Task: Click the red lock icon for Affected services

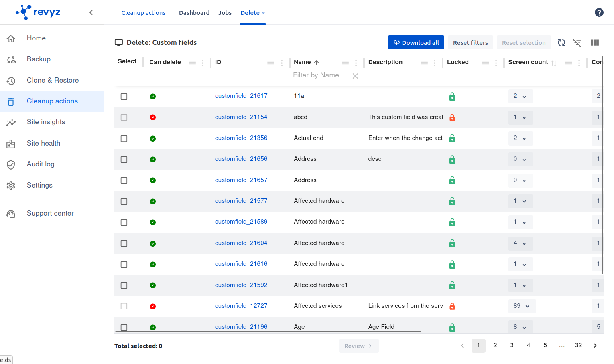Action: (452, 306)
